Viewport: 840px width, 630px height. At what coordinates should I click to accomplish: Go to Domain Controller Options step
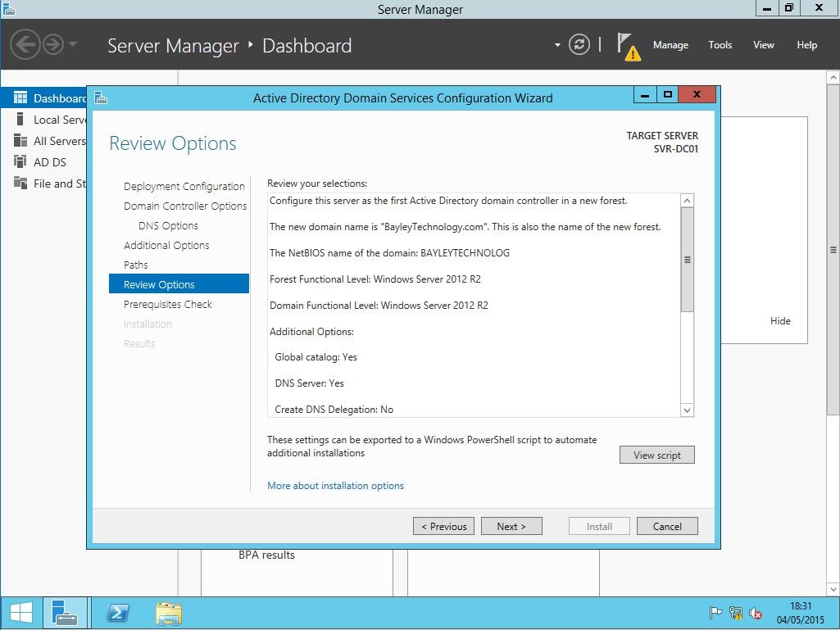click(185, 206)
